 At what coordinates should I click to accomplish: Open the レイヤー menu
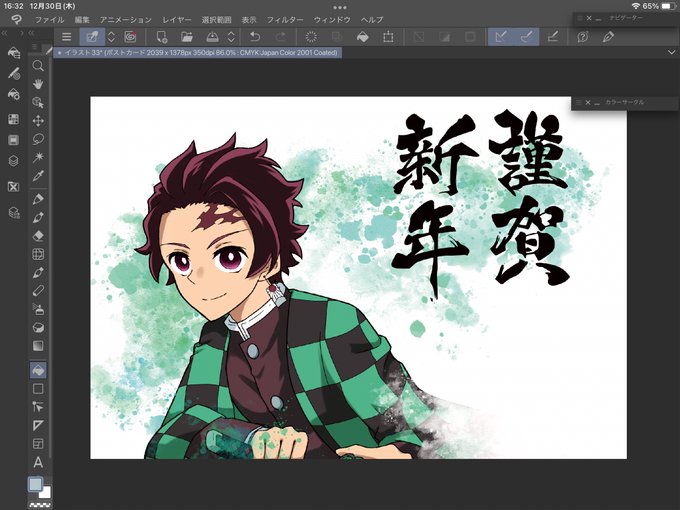pos(177,20)
